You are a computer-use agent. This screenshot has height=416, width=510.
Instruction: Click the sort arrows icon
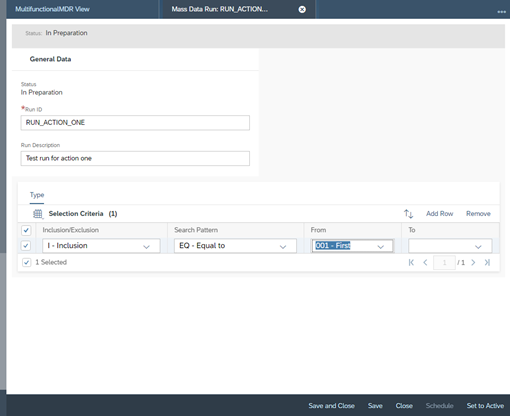[x=409, y=214]
